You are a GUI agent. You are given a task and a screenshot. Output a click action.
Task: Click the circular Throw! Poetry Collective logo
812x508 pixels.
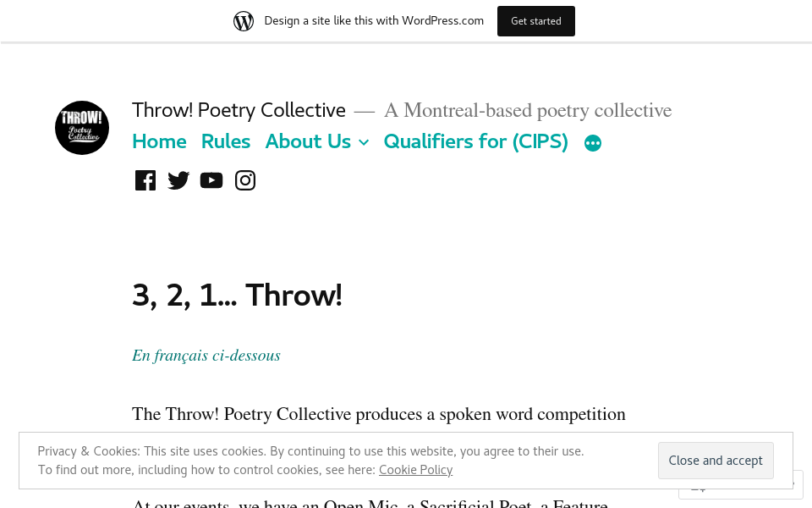(82, 128)
